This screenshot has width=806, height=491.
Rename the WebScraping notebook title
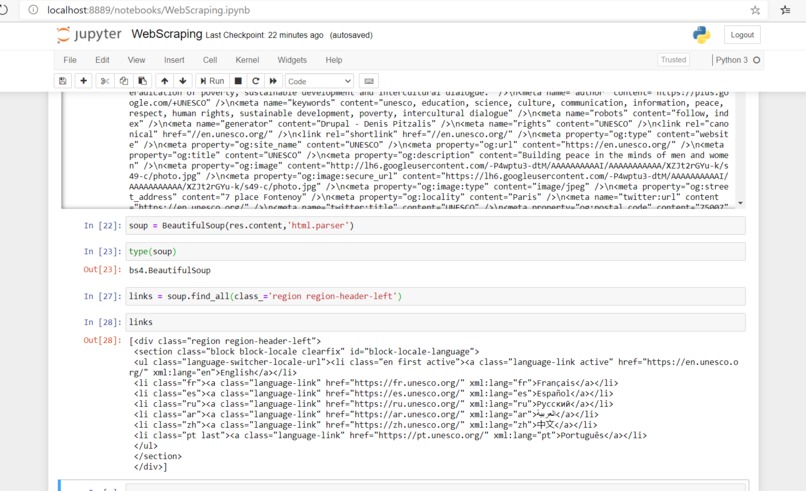[167, 34]
